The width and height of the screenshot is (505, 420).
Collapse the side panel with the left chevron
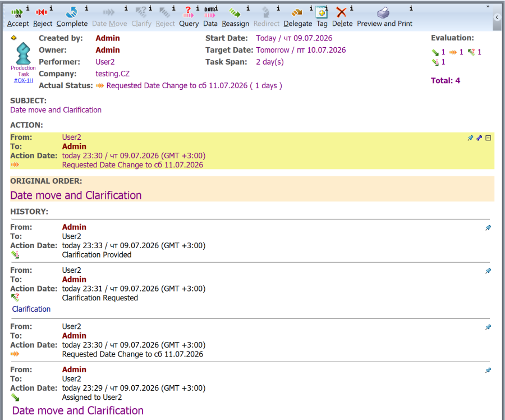coord(497,17)
